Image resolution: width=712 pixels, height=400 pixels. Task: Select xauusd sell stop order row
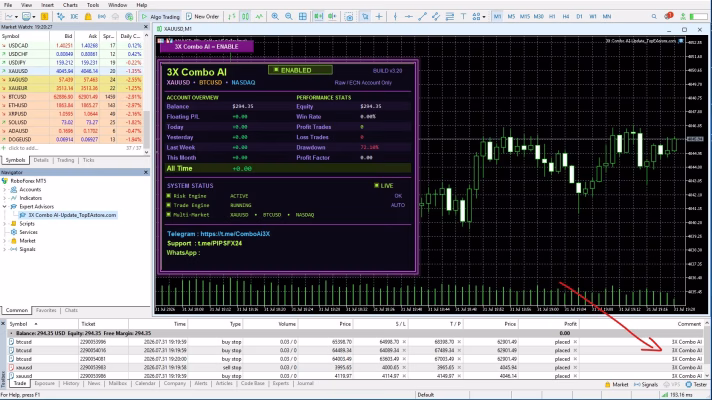pyautogui.click(x=354, y=367)
